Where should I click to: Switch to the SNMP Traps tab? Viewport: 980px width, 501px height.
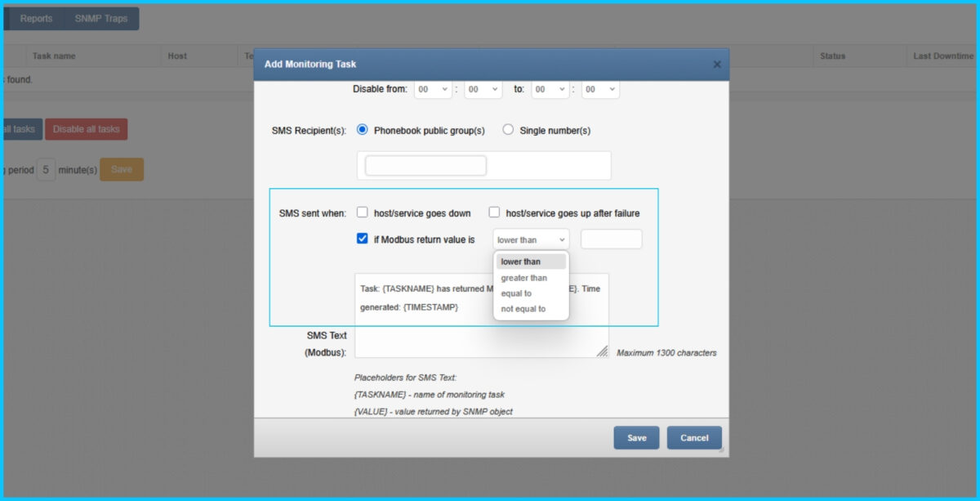click(x=101, y=19)
